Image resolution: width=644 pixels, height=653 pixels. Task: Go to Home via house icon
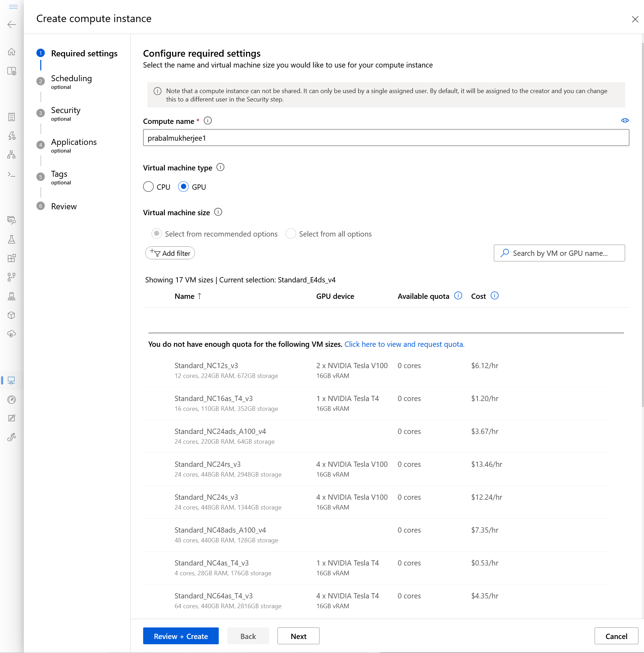pos(12,52)
